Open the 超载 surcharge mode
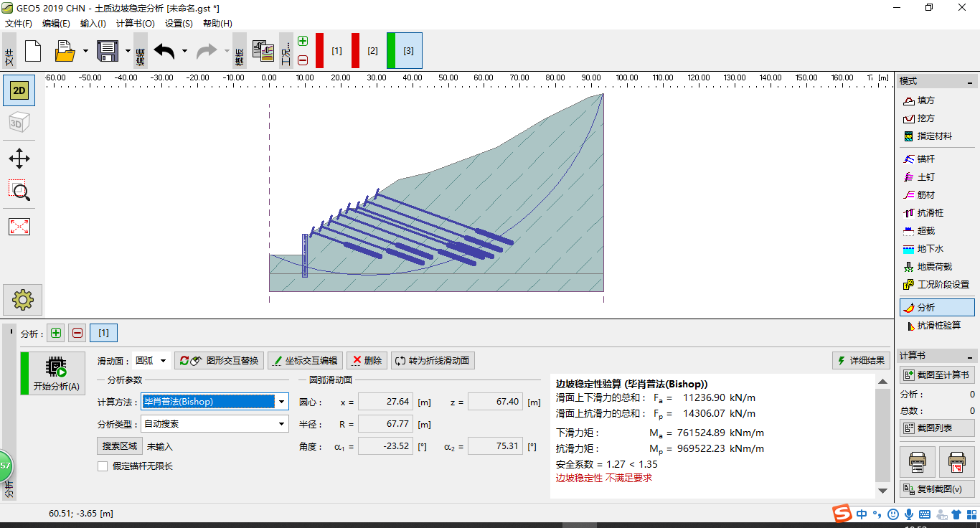980x528 pixels. (936, 231)
